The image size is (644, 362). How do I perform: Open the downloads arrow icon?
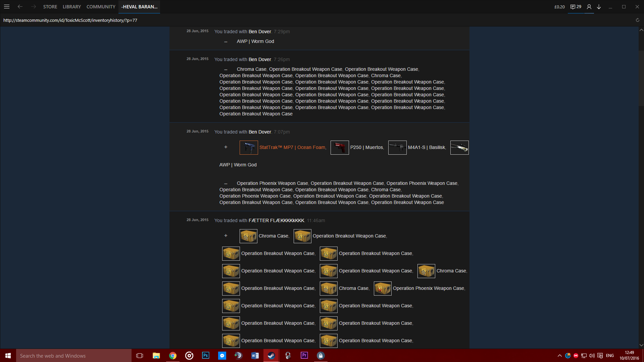pos(599,7)
